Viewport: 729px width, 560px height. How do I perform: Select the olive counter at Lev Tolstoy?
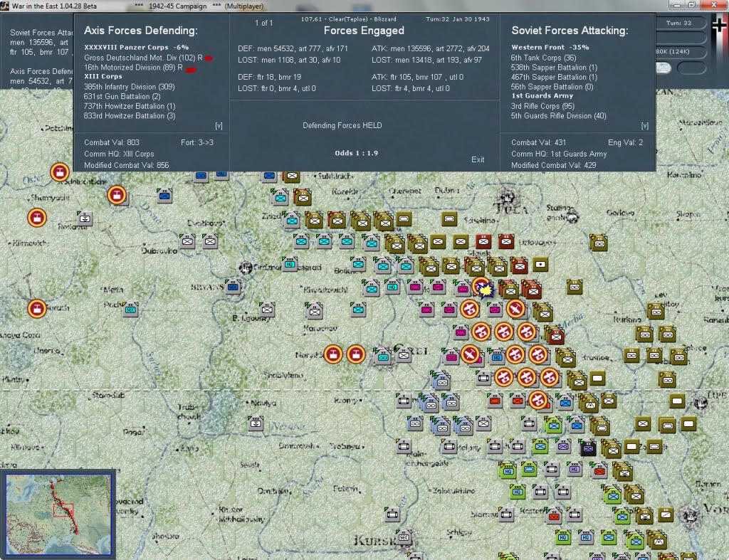tap(656, 312)
